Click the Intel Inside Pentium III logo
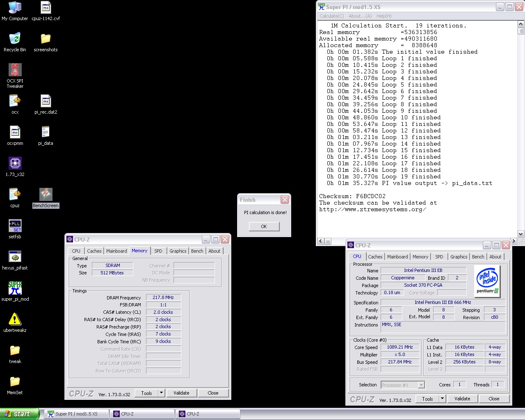Viewport: 525px width, 420px height. click(487, 281)
